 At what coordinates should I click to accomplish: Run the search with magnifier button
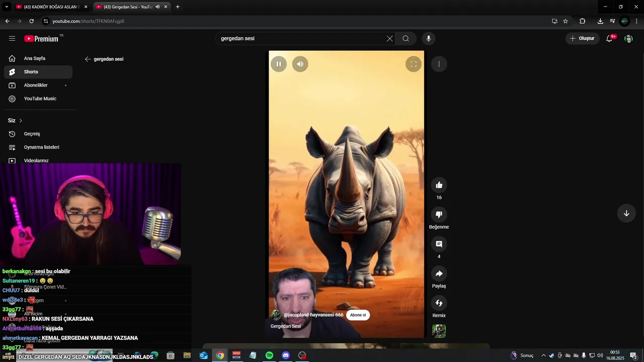[x=406, y=38]
